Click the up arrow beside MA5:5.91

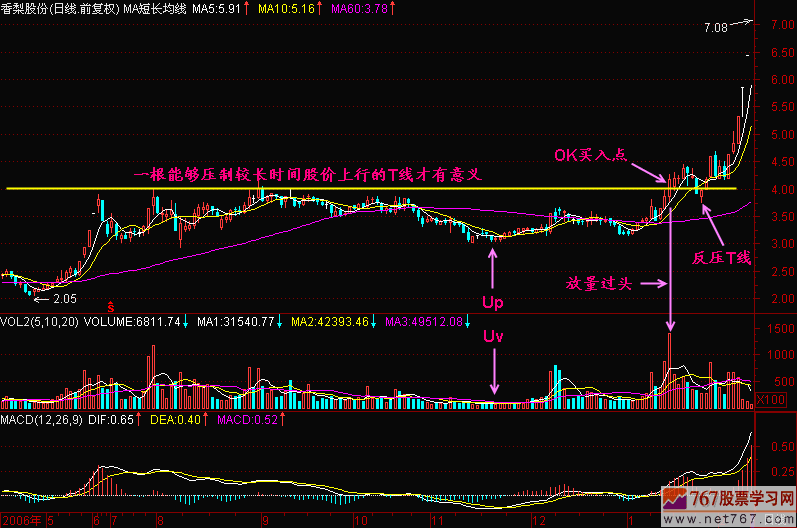click(x=246, y=8)
